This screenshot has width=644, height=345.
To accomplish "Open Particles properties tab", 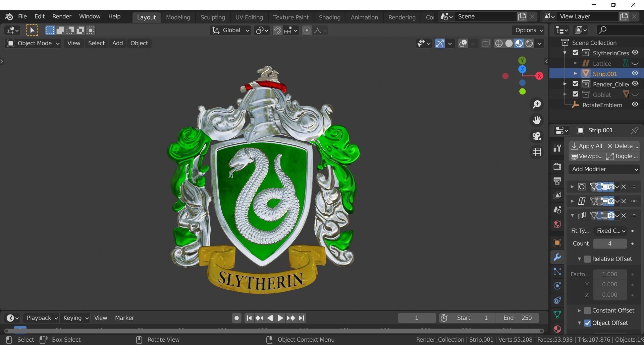I will [x=557, y=272].
